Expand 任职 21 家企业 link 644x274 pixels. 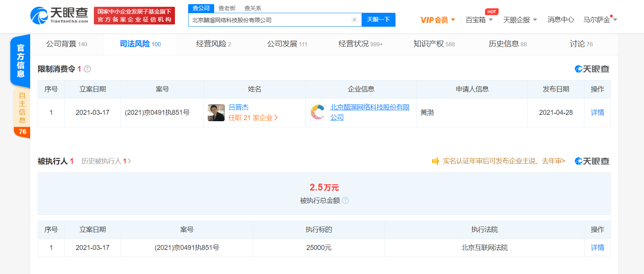[x=253, y=118]
